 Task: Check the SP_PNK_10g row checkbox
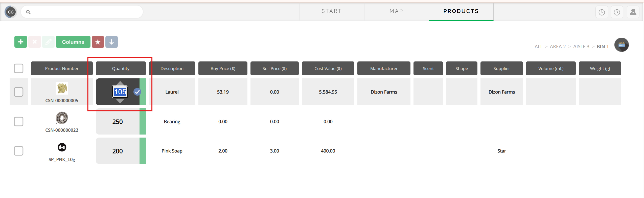tap(18, 151)
